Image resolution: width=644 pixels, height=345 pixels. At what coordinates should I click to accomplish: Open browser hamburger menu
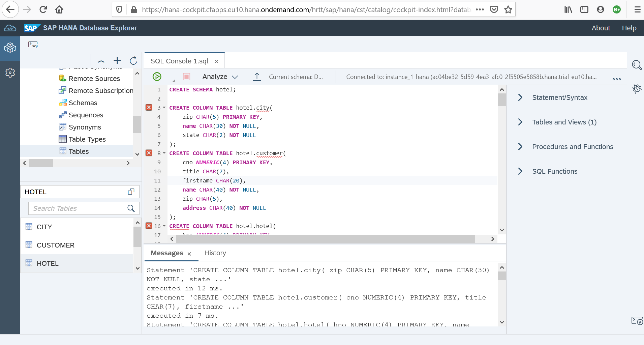pyautogui.click(x=637, y=9)
